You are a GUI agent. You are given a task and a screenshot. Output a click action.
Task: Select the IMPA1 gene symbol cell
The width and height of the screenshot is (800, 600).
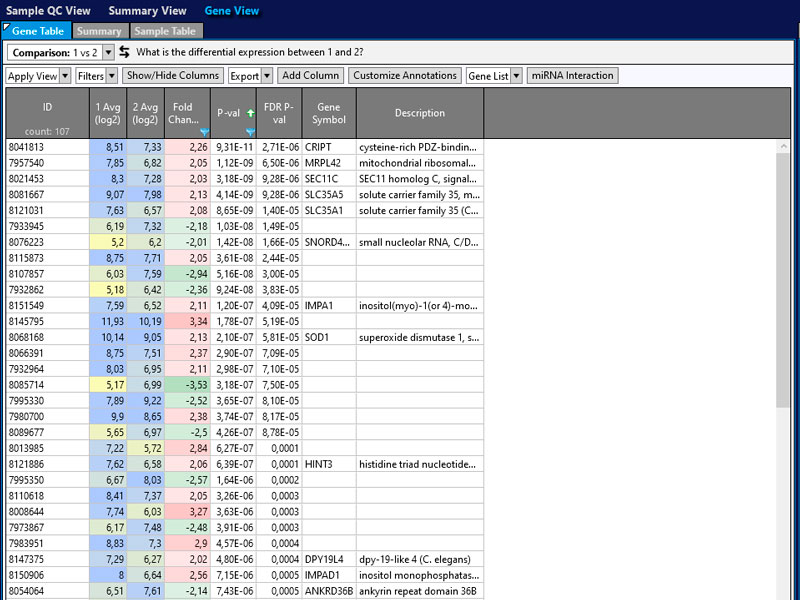(x=329, y=306)
